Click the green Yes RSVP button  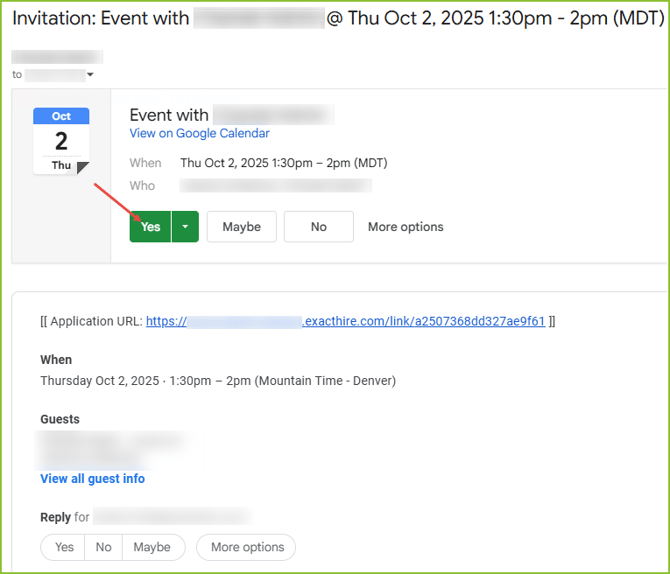point(150,227)
